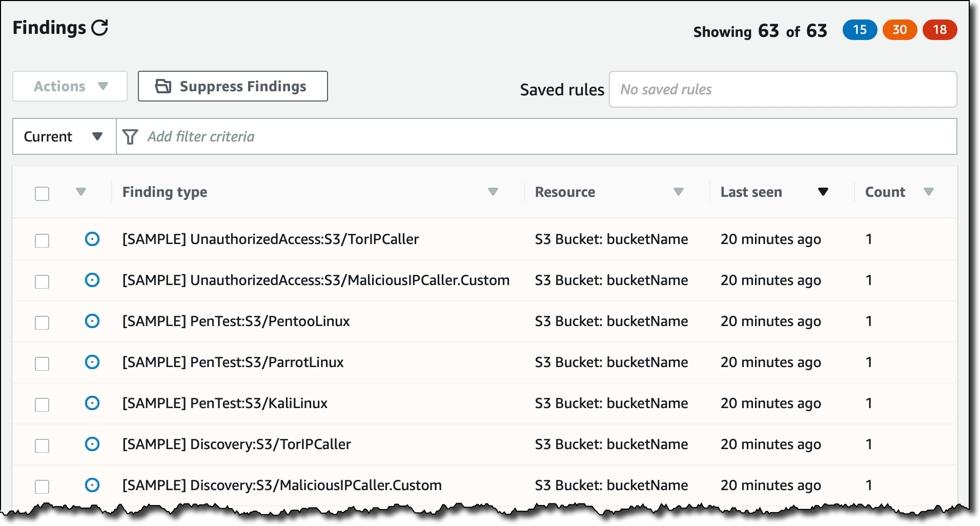980x526 pixels.
Task: Open the Discovery:S3/MaliciousIPCaller.Custom finding
Action: click(282, 485)
